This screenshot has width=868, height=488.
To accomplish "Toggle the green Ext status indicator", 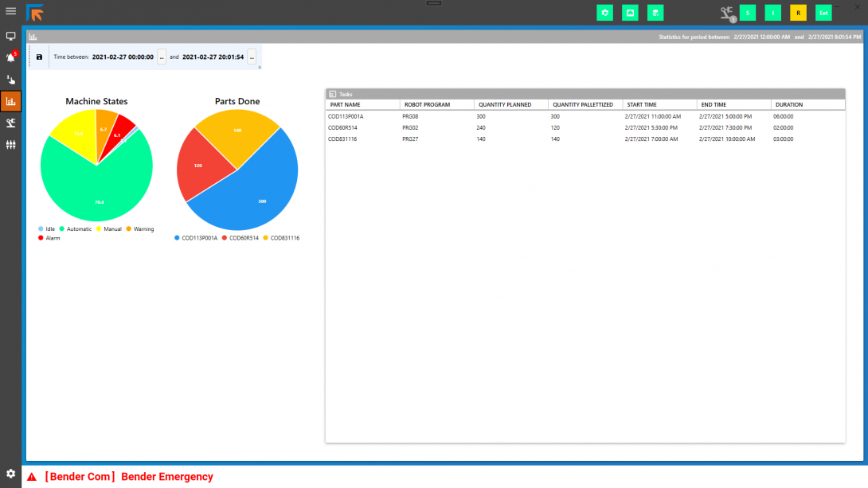I will pyautogui.click(x=823, y=13).
